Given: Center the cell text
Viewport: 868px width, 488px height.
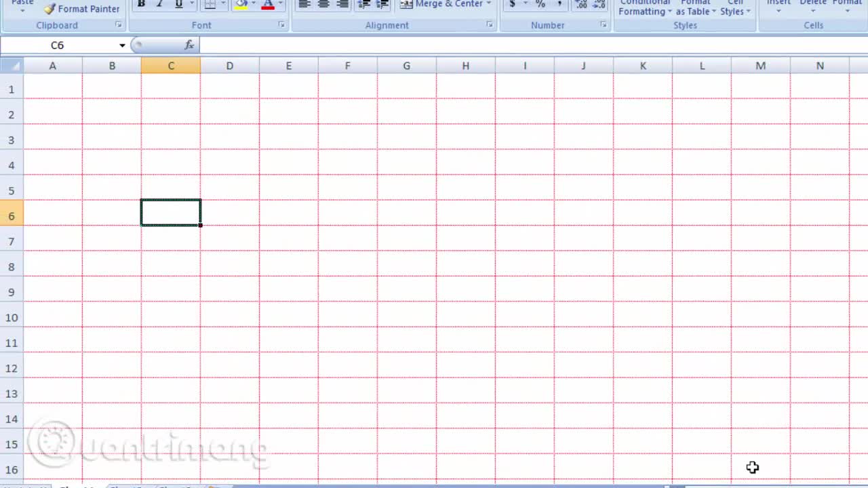Looking at the screenshot, I should click(x=323, y=4).
